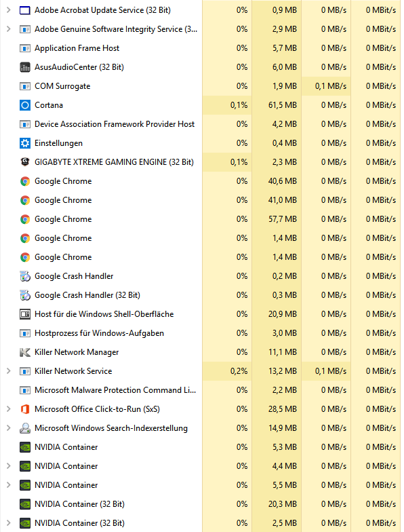Viewport: 404px width, 532px height.
Task: Click the Killer Network Manager K icon
Action: pyautogui.click(x=24, y=352)
